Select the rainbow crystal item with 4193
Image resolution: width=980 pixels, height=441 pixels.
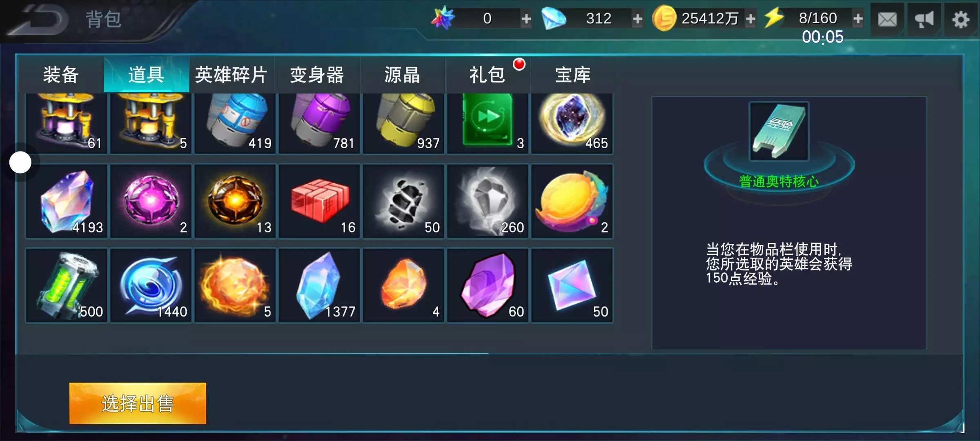point(67,201)
